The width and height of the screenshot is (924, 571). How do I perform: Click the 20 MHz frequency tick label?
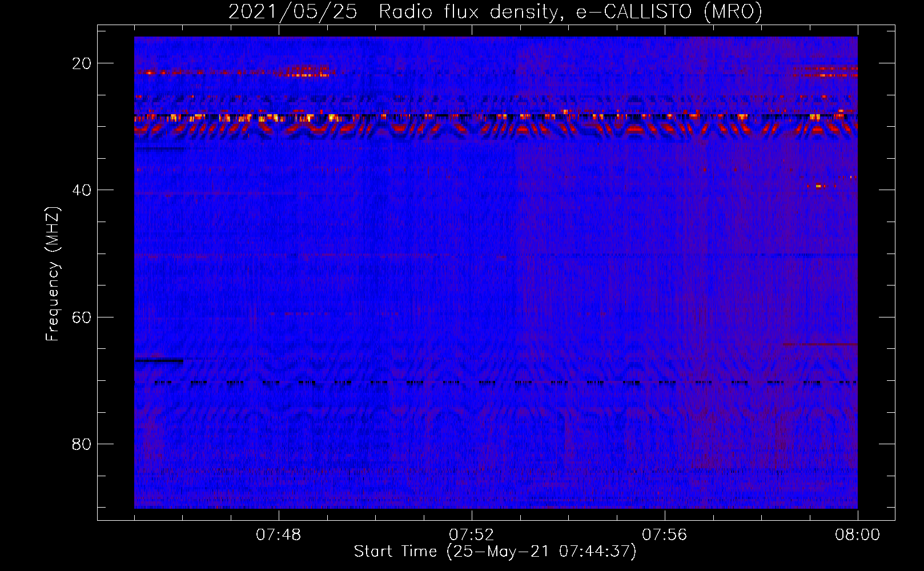pyautogui.click(x=82, y=63)
